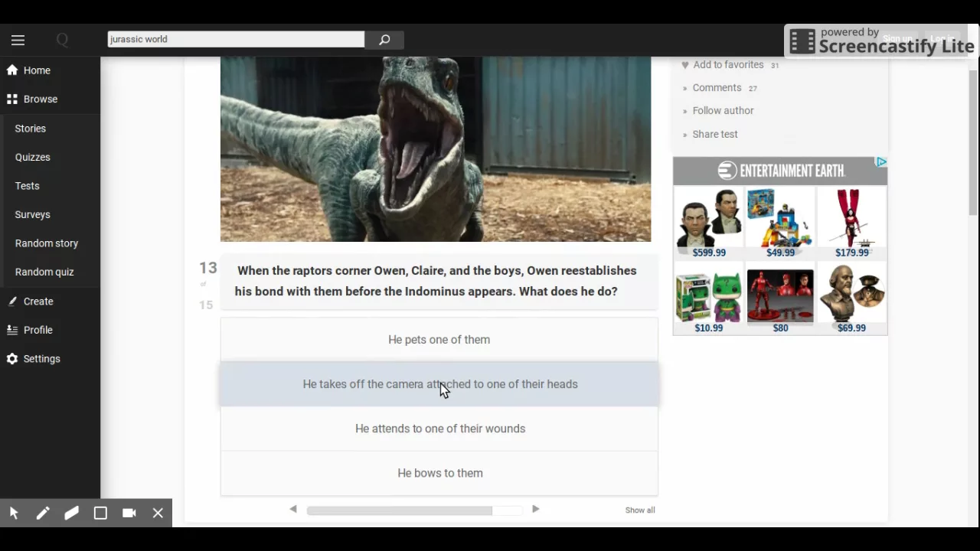Click the Browse grid icon
The height and width of the screenshot is (551, 980).
click(12, 99)
